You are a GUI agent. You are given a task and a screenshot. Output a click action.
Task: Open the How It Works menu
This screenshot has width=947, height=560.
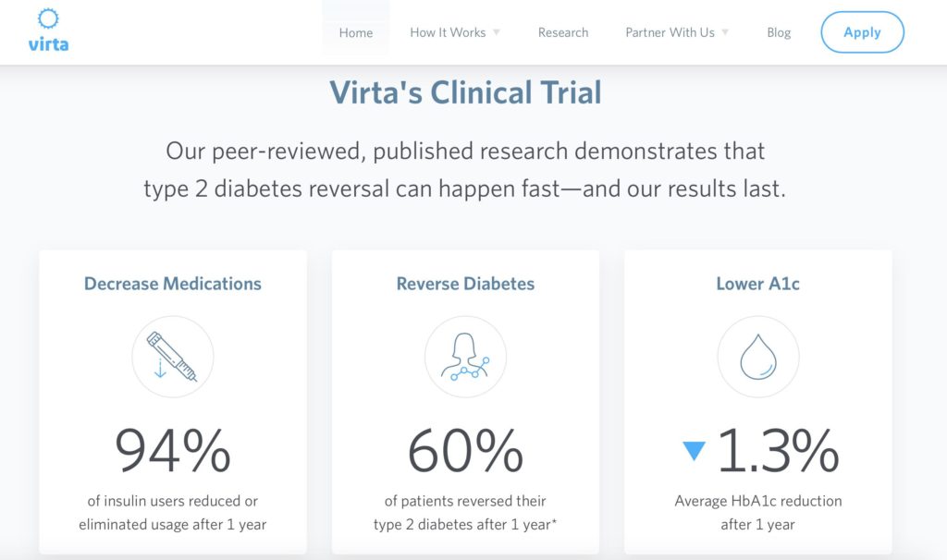click(448, 32)
